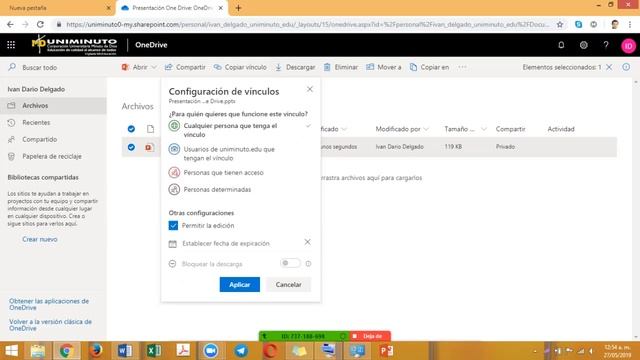
Task: Click Privado sharing status in file row
Action: click(505, 147)
